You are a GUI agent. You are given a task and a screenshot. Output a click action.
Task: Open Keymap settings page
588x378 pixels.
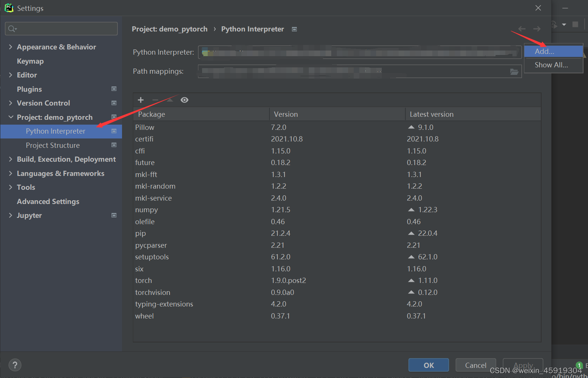click(x=30, y=61)
